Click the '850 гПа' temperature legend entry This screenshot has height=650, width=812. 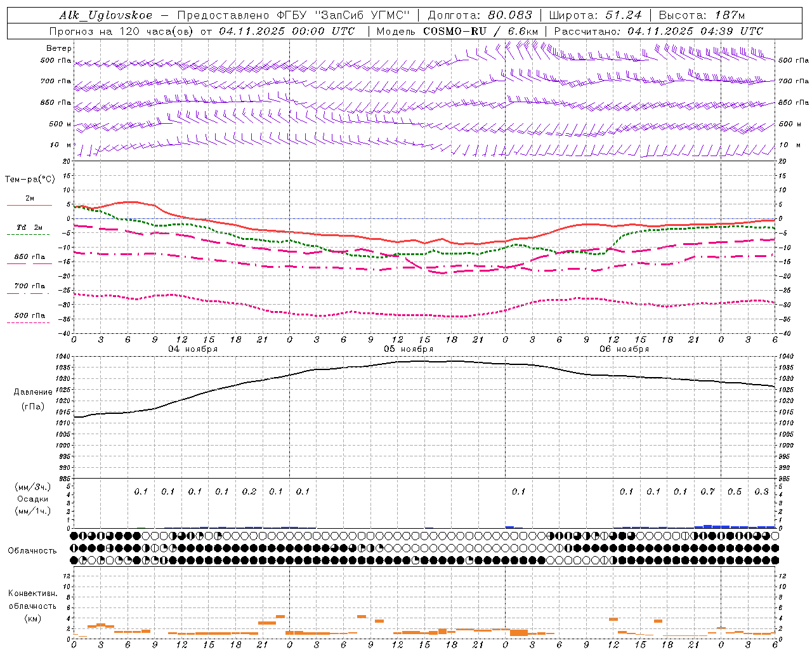(x=30, y=256)
